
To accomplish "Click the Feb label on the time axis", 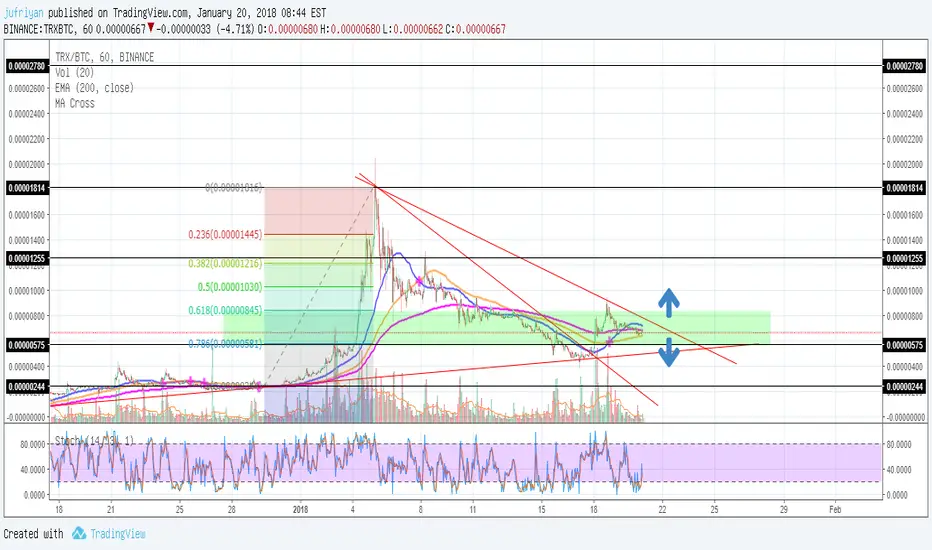I will point(835,510).
